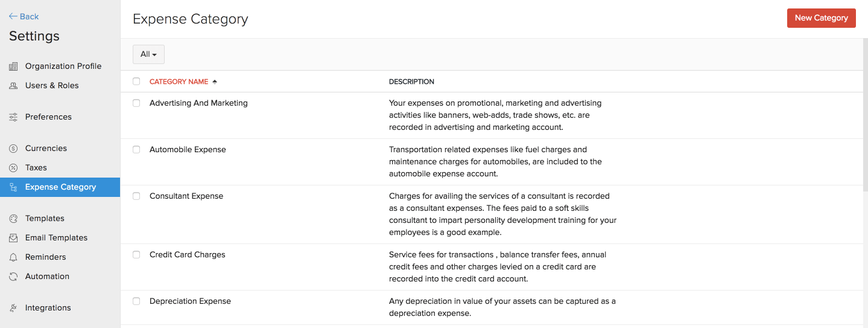
Task: Toggle the select-all categories checkbox
Action: click(136, 82)
